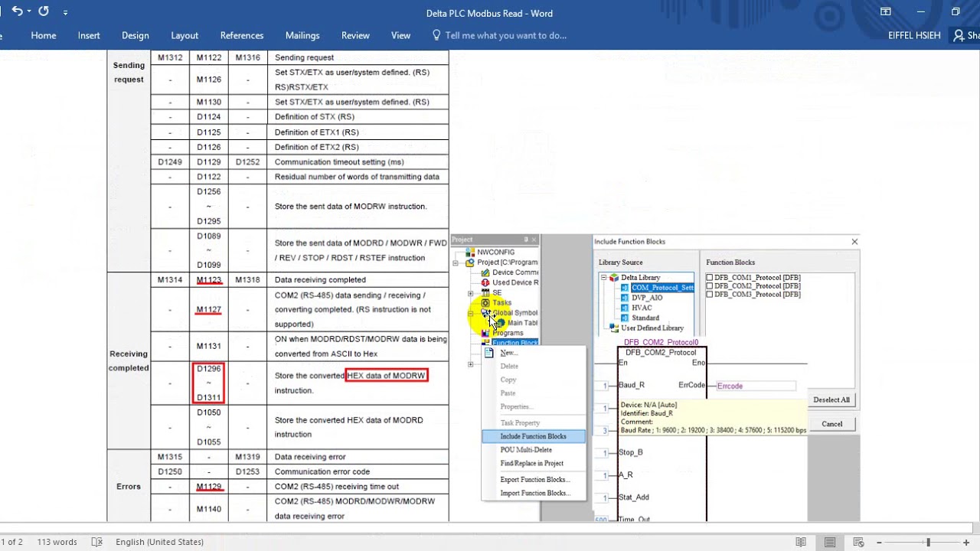Click the Errcode field in pictured function block
The image size is (980, 551).
pyautogui.click(x=756, y=386)
